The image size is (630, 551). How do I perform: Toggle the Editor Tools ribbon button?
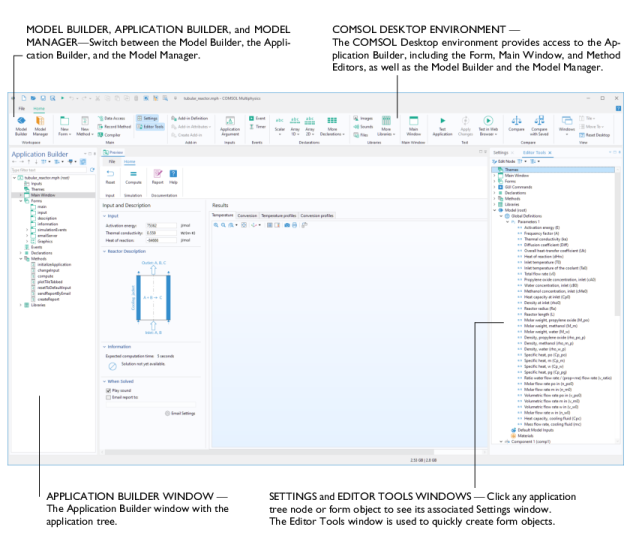(x=148, y=127)
